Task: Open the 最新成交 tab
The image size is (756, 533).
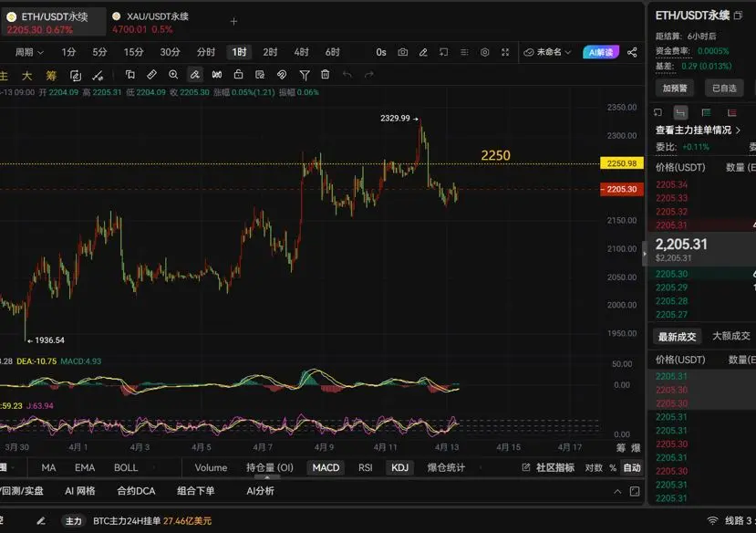Action: (x=677, y=337)
